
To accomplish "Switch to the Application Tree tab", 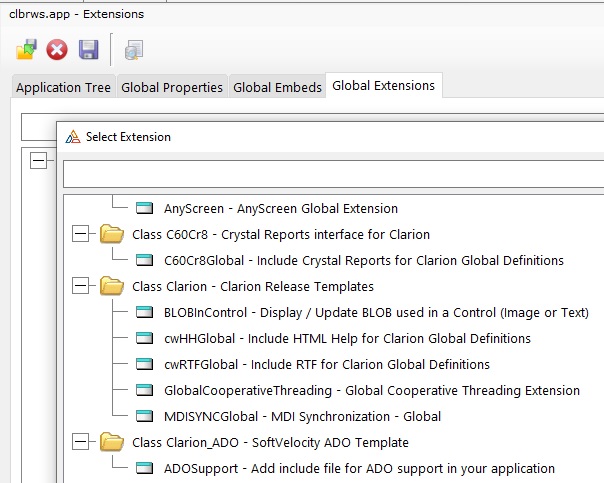I will (x=63, y=87).
